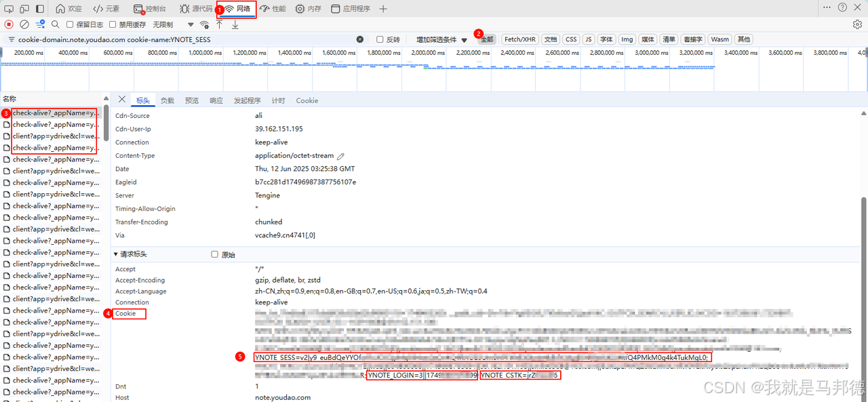Click the record network log button

pyautogui.click(x=9, y=24)
